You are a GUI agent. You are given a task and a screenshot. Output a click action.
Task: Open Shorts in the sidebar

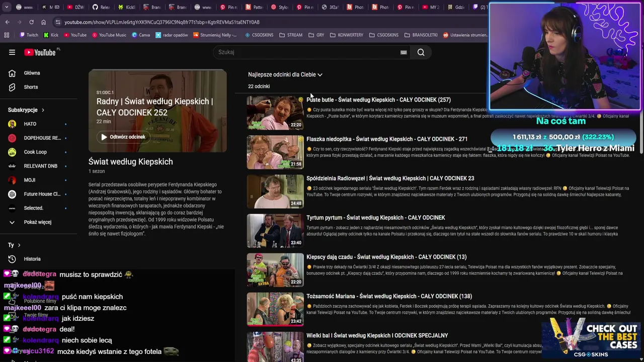pyautogui.click(x=31, y=87)
